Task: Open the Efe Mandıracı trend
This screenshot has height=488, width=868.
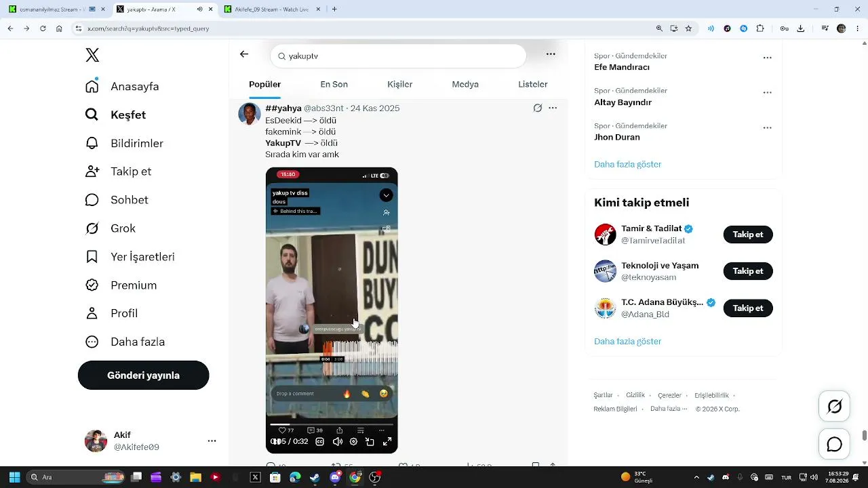Action: tap(622, 68)
